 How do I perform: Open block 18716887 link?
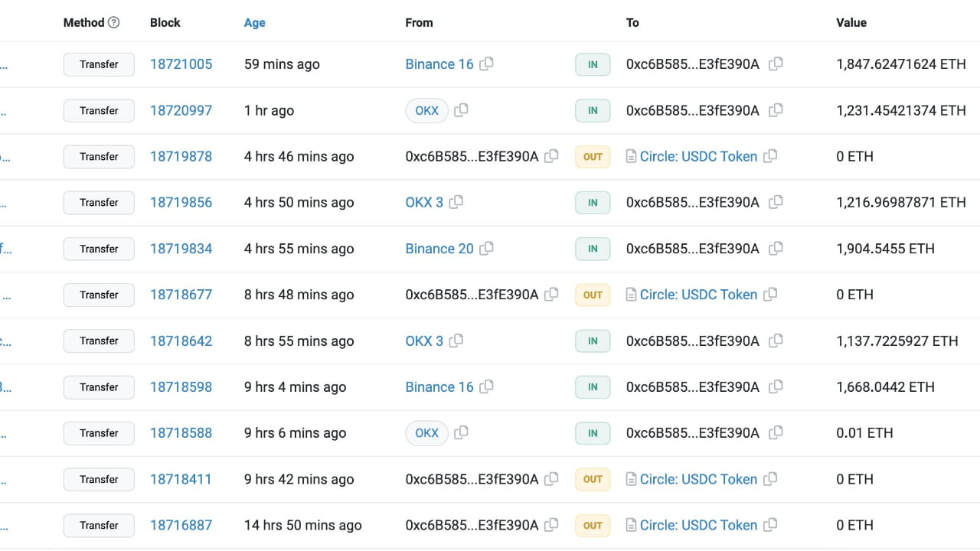coord(181,525)
